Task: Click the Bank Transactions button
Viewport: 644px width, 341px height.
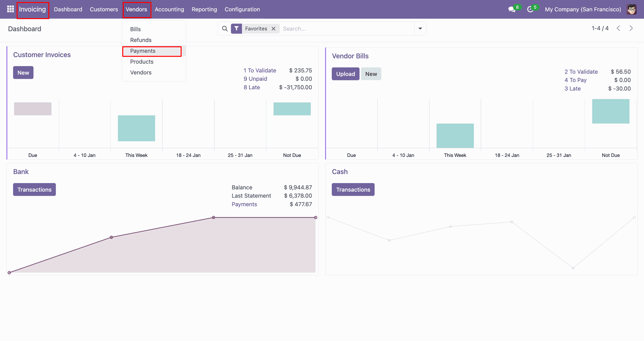Action: [x=34, y=190]
